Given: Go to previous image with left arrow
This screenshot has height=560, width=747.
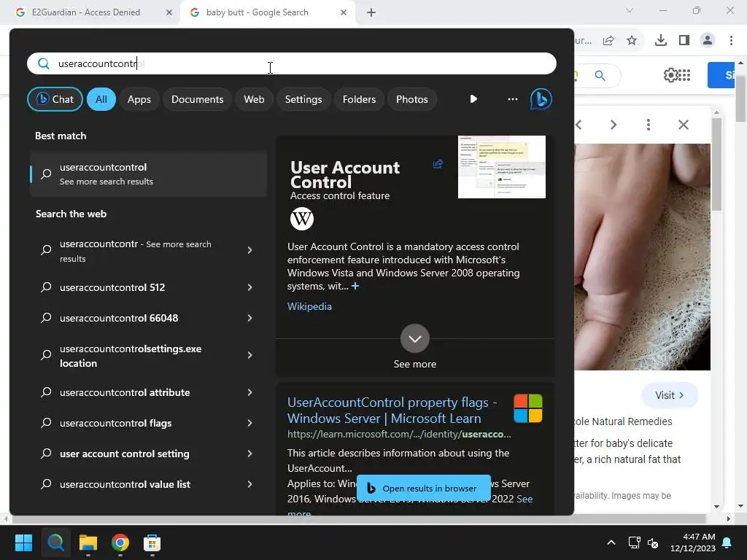Looking at the screenshot, I should pos(578,125).
